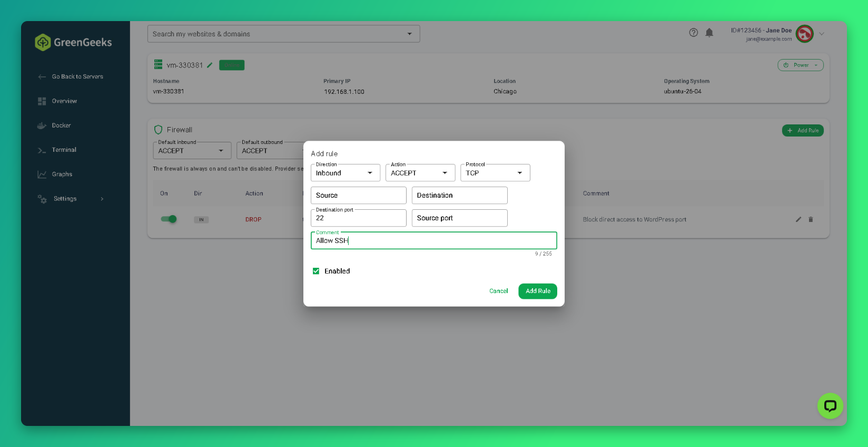Click the Search my websites & domains box
This screenshot has width=868, height=447.
(x=284, y=34)
